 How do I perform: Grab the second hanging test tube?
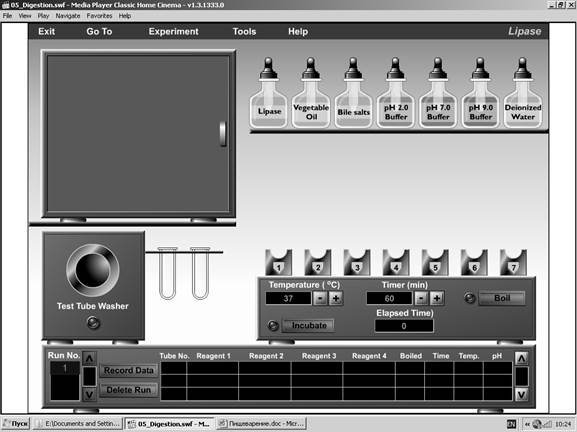tap(200, 273)
